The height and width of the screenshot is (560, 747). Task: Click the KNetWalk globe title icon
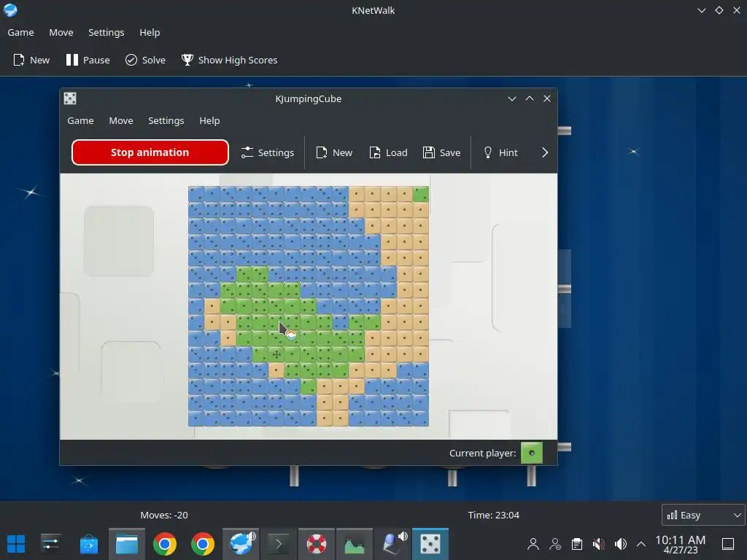point(10,10)
